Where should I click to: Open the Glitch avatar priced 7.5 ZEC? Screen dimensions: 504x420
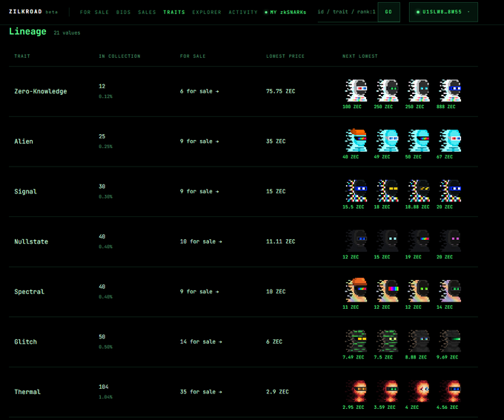388,341
